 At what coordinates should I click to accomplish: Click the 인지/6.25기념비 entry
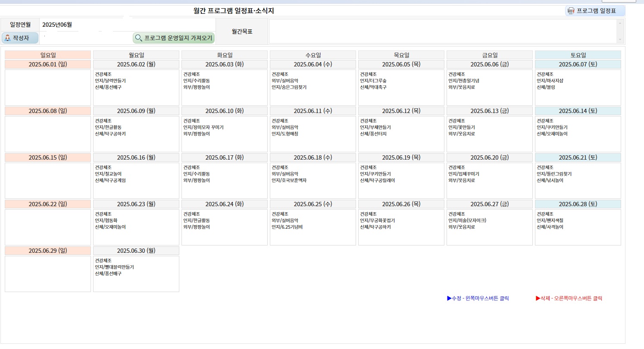pyautogui.click(x=287, y=227)
